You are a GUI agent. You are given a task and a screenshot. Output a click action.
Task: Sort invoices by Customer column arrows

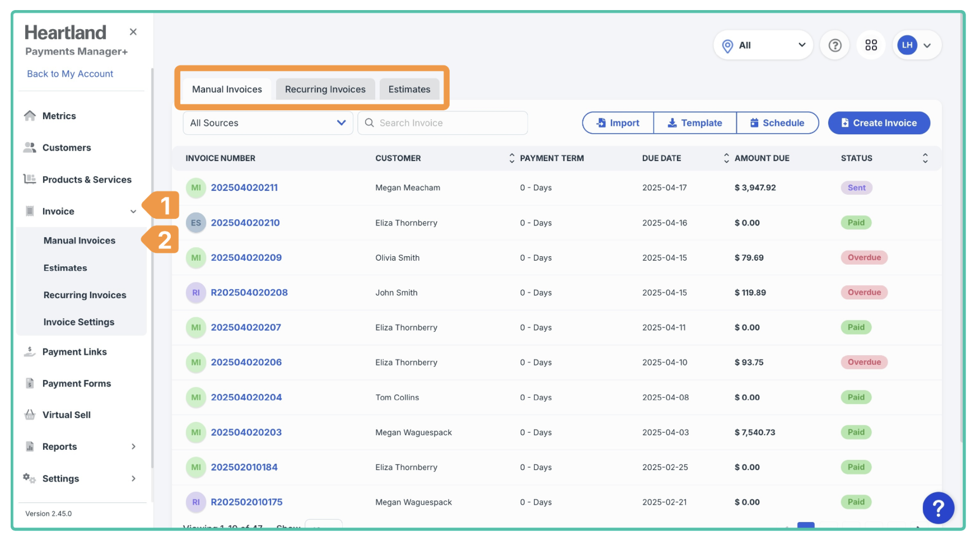point(511,158)
